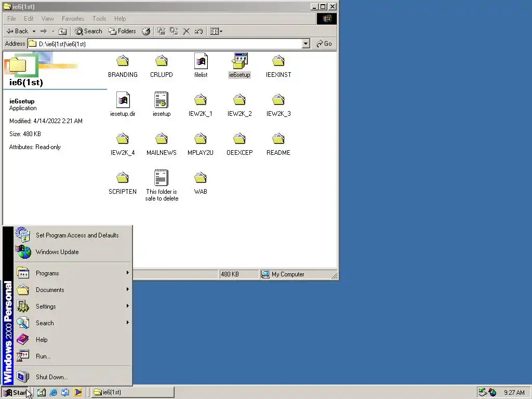Image resolution: width=532 pixels, height=399 pixels.
Task: Open the Views dropdown button
Action: pos(217,31)
